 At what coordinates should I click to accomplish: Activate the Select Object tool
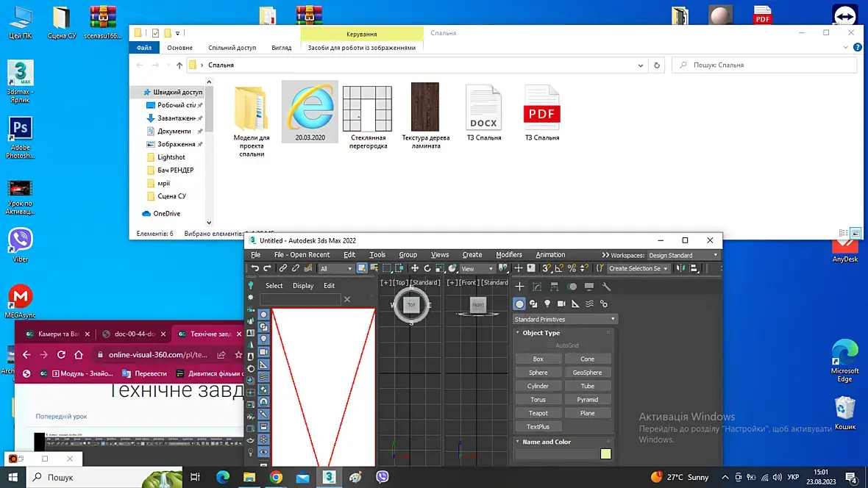pos(361,268)
